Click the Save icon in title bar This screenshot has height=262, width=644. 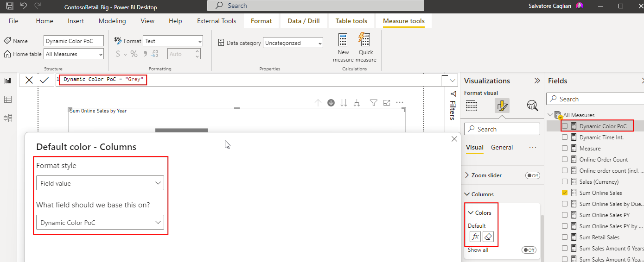click(x=9, y=6)
